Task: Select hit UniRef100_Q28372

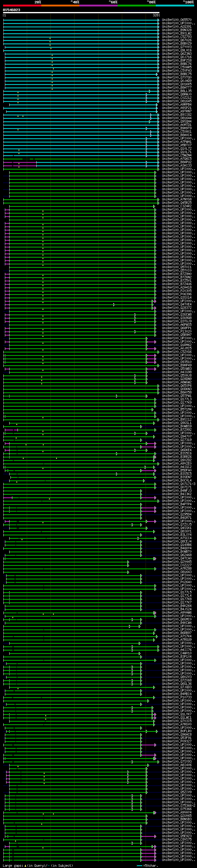Action: click(x=177, y=308)
